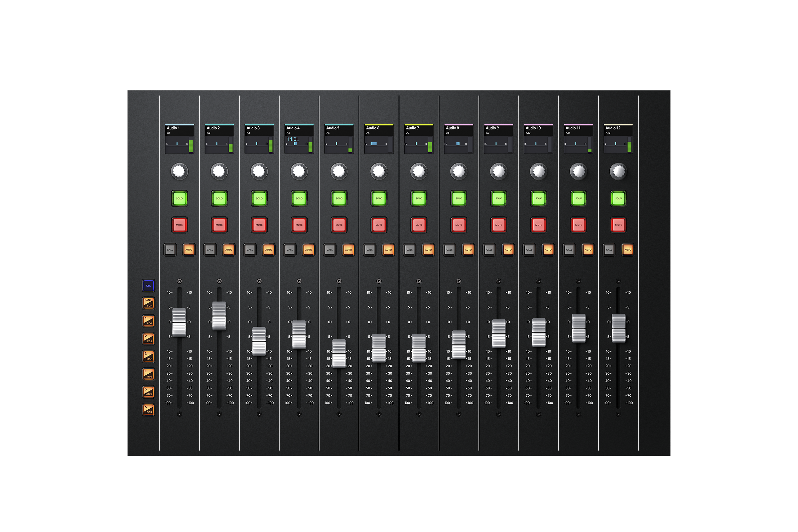Solo the Audio 10 channel

point(539,199)
